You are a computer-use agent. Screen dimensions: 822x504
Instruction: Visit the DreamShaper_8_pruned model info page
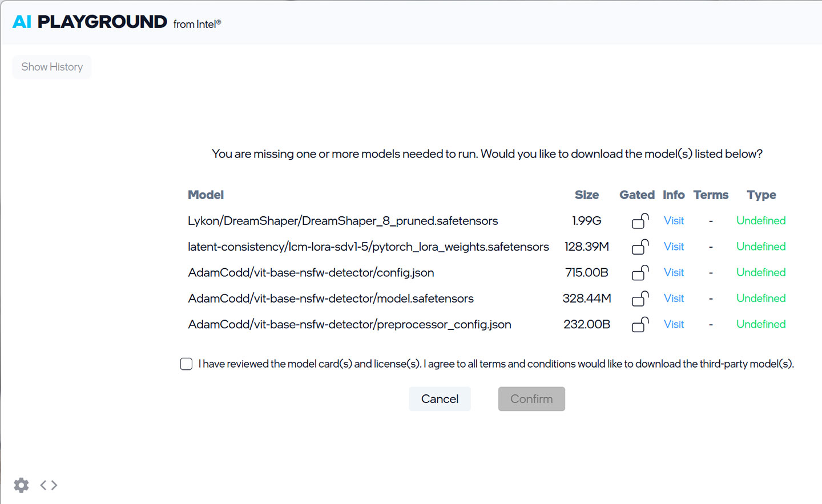[674, 221]
